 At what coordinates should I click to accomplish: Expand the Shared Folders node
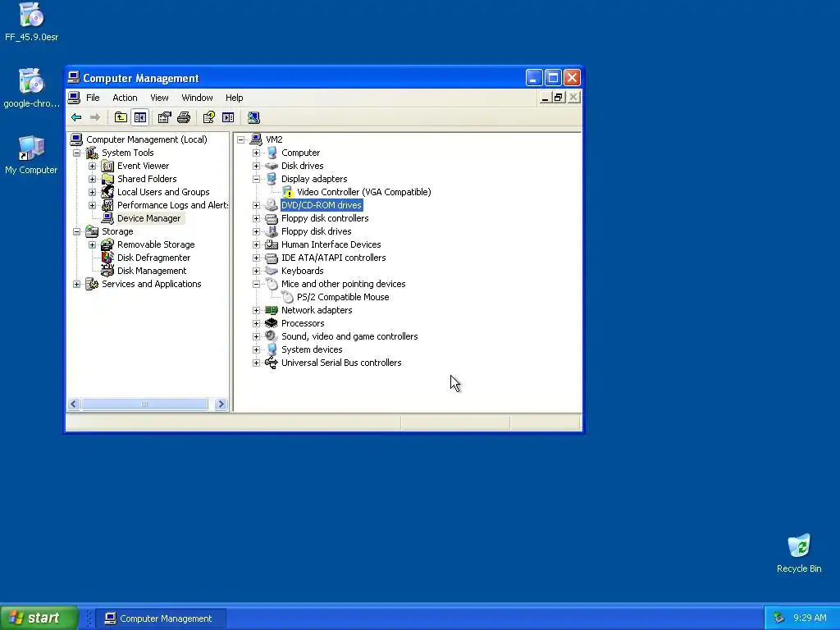pos(92,179)
